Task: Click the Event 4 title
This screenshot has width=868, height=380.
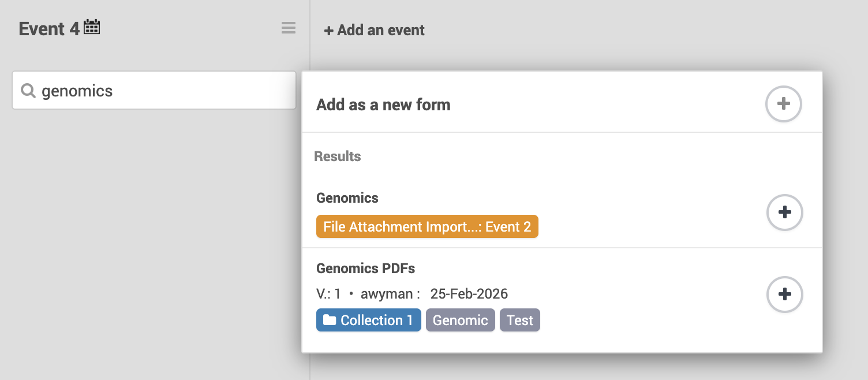Action: point(49,29)
